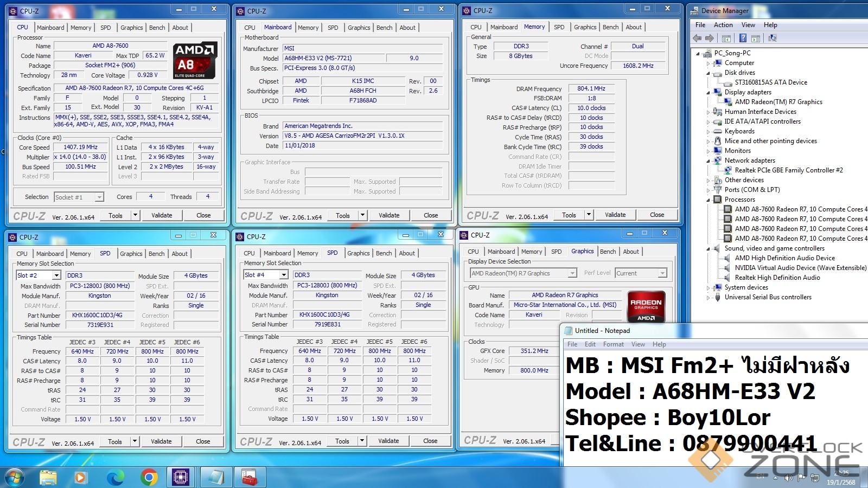Open the Format menu in Notepad
Screen dimensions: 868x488
coord(614,344)
